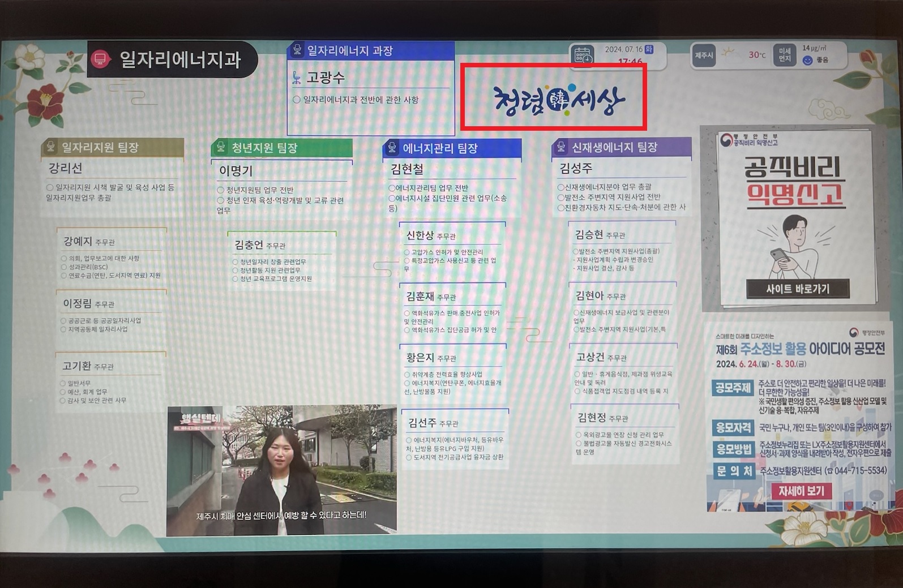The image size is (903, 588).
Task: Click the 행정안전부 emblem on 공직비리 banner
Action: (726, 140)
